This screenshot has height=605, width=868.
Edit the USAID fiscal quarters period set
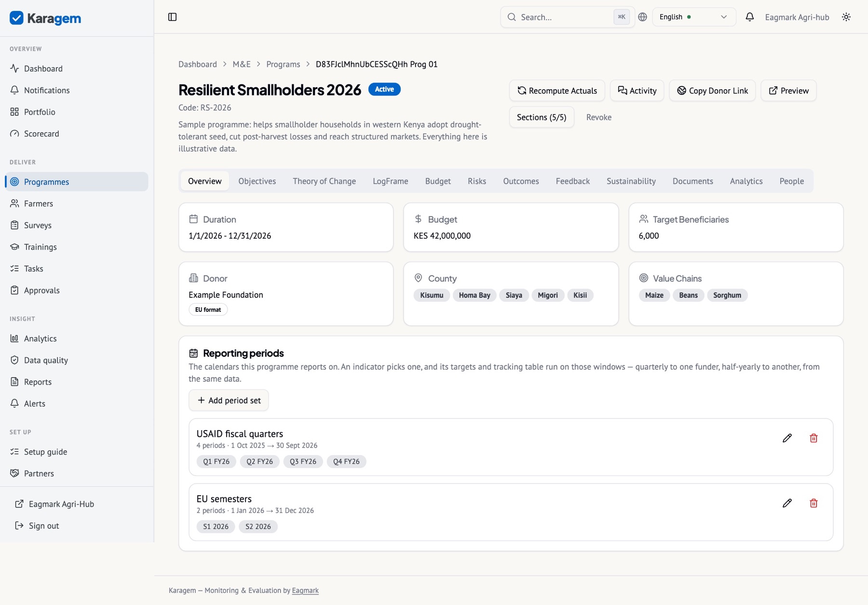[787, 438]
